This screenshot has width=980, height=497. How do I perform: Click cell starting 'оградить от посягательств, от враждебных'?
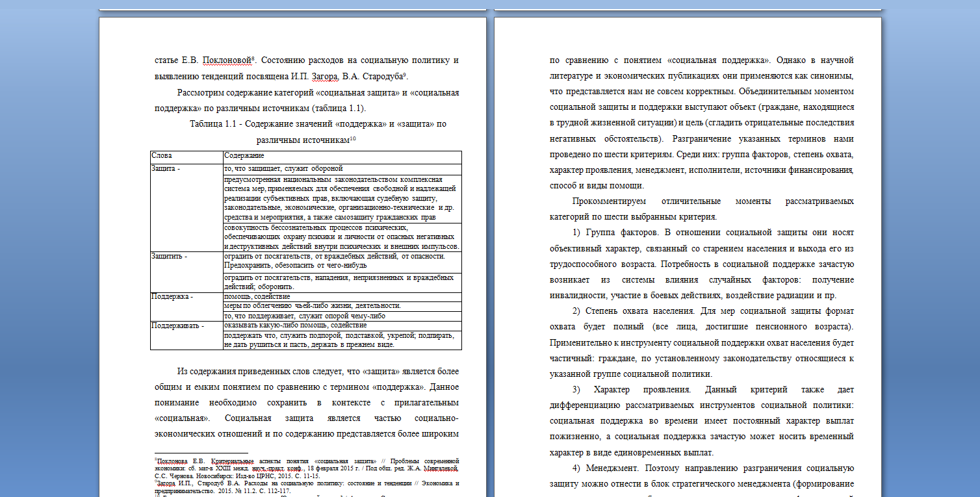[x=342, y=261]
